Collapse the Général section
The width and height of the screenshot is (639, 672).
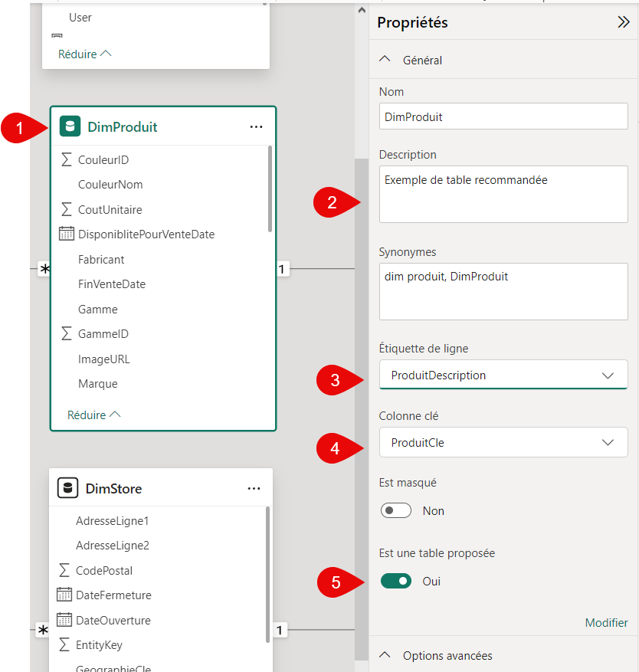tap(387, 60)
